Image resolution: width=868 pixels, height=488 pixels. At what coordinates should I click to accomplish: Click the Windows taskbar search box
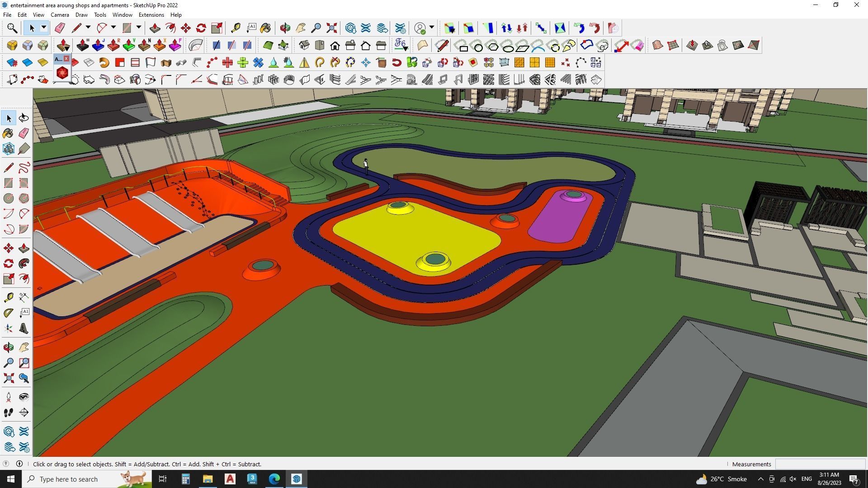pos(87,479)
